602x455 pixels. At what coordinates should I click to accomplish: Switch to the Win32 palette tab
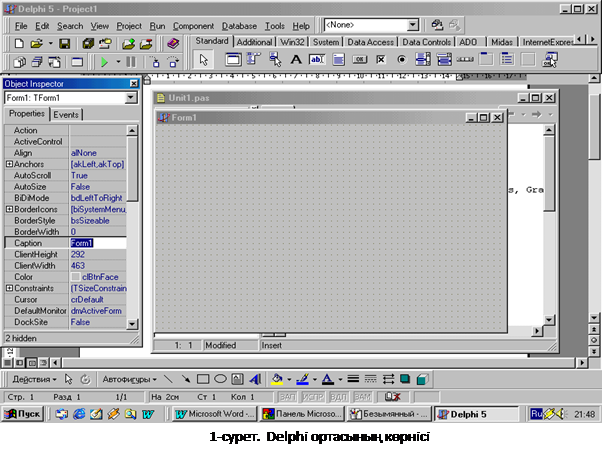(292, 42)
